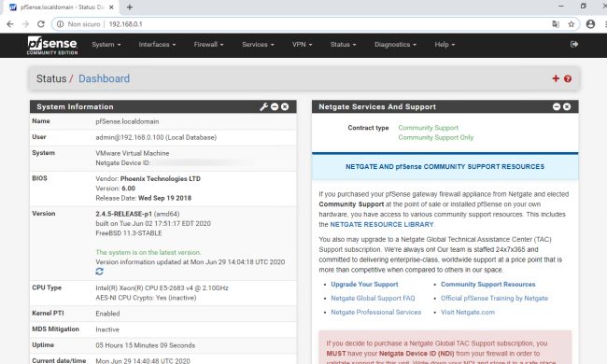Click 'The system is on the latest version' text

[148, 252]
